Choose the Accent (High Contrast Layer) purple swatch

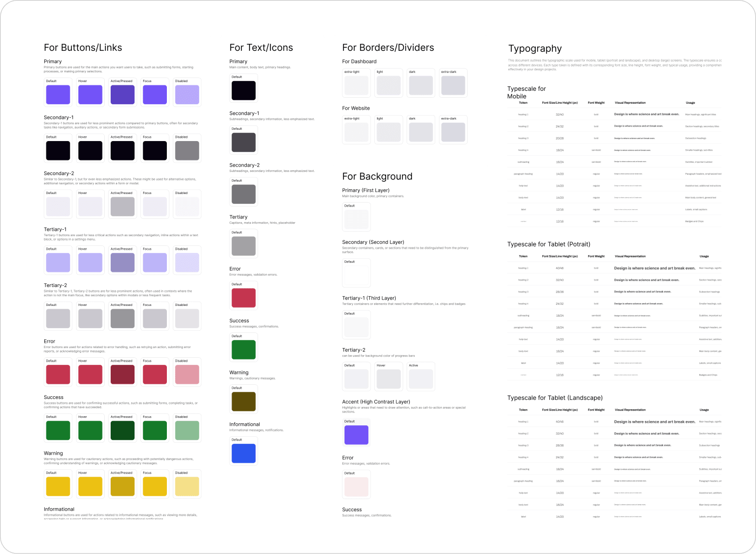coord(356,435)
